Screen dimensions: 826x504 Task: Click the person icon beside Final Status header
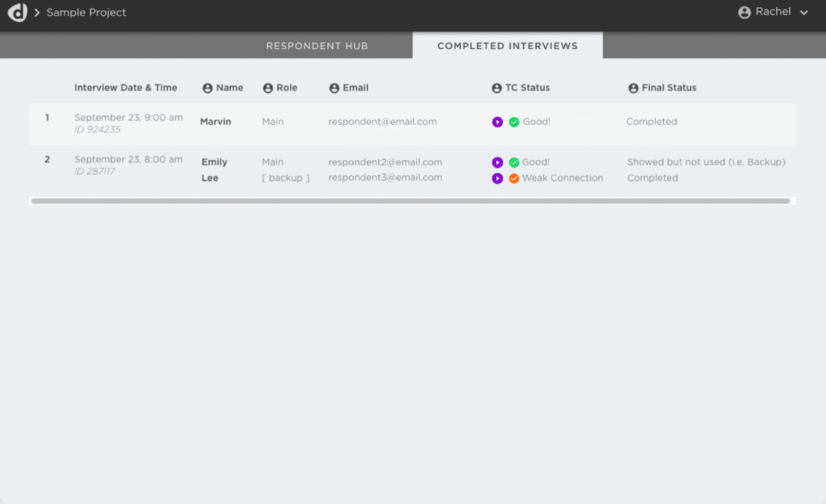(x=633, y=88)
